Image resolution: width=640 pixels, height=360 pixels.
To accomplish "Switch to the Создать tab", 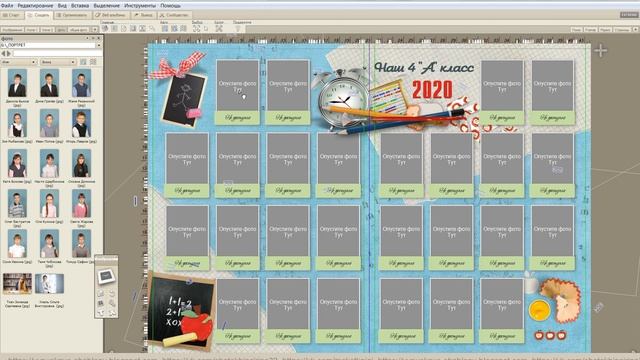I will click(39, 15).
